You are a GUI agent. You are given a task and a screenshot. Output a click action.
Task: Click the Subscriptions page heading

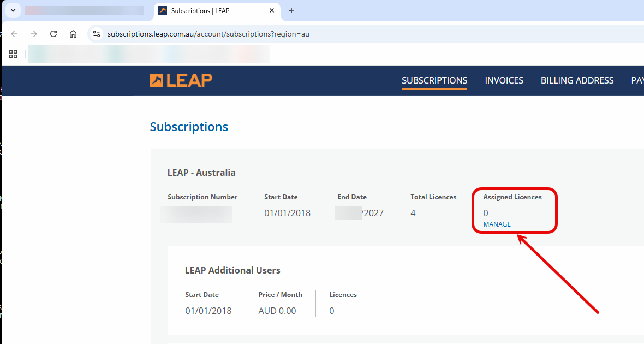point(189,126)
